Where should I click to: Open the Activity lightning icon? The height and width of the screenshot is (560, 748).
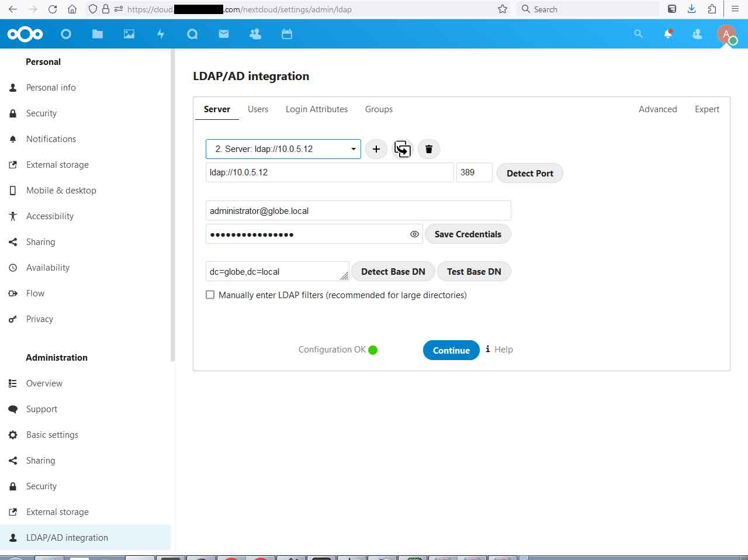click(161, 34)
